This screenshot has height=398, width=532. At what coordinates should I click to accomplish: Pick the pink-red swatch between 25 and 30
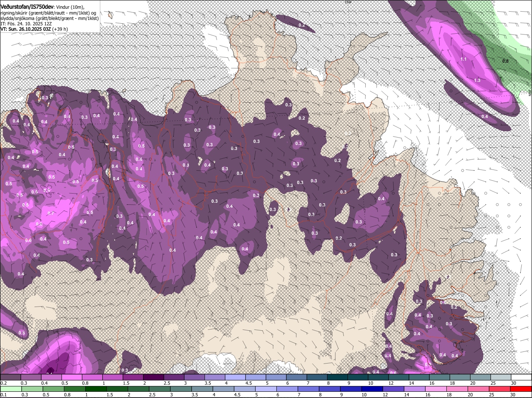click(500, 389)
